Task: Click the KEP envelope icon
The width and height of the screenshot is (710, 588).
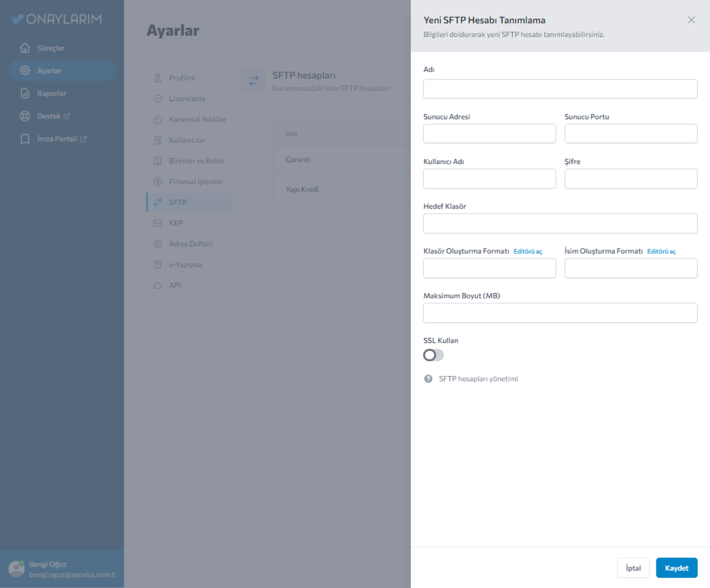Action: coord(158,223)
